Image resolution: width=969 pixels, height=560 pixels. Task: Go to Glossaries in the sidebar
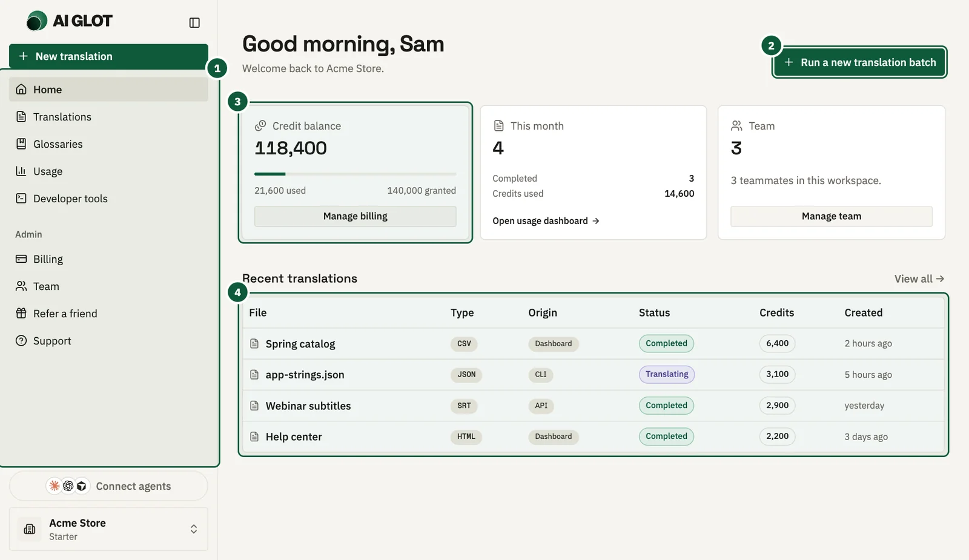108,144
